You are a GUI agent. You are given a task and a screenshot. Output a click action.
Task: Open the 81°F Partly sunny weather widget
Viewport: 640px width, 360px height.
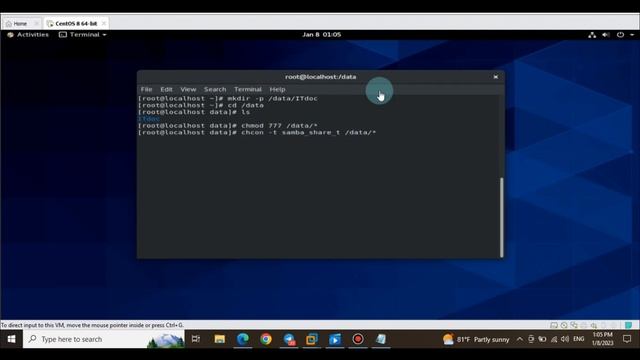[476, 339]
